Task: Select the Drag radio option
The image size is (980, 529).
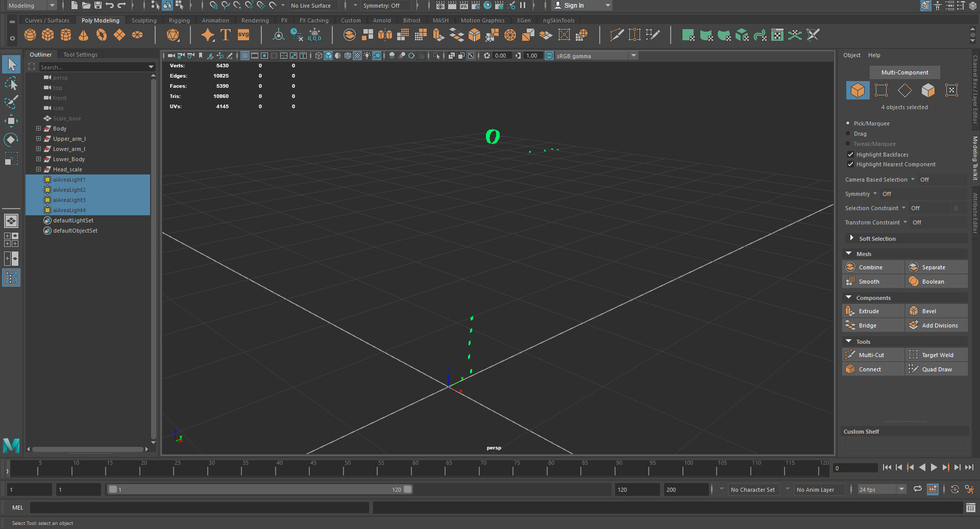Action: pyautogui.click(x=848, y=134)
